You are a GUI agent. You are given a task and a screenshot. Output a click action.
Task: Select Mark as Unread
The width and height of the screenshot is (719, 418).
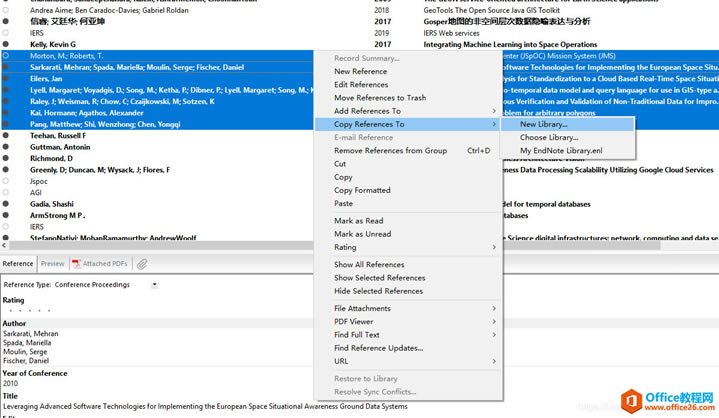[x=363, y=234]
